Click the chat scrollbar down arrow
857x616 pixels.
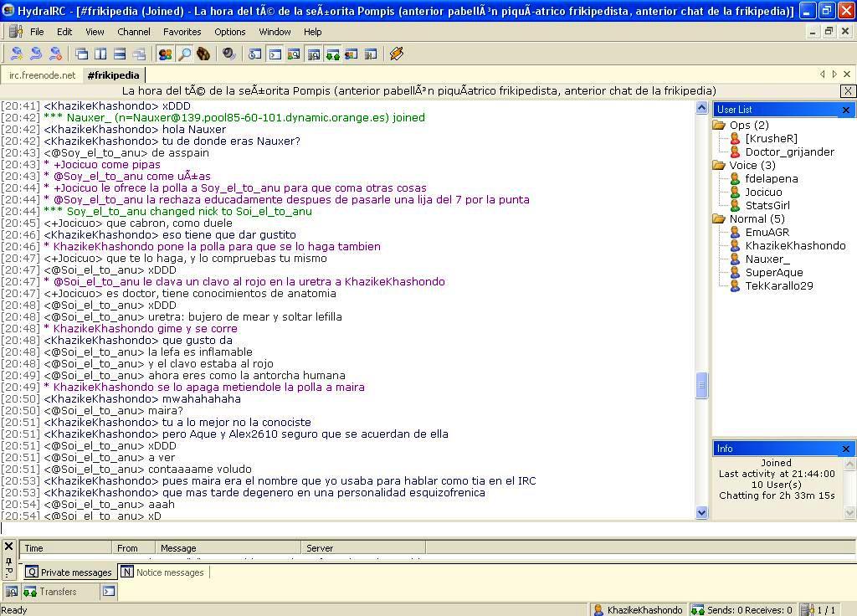point(701,512)
